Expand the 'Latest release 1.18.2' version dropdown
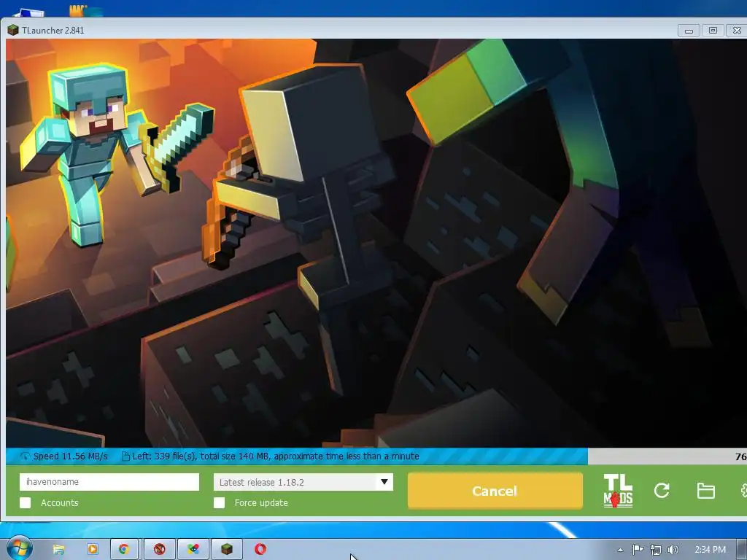 click(303, 482)
